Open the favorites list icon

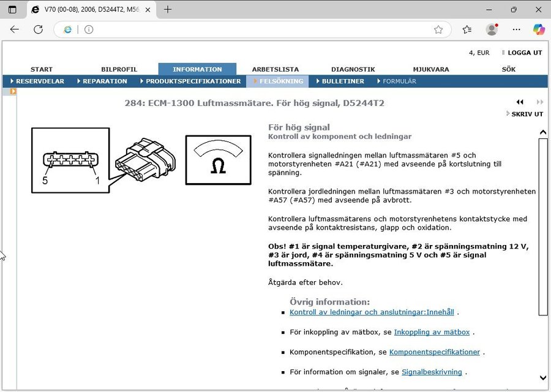(467, 29)
